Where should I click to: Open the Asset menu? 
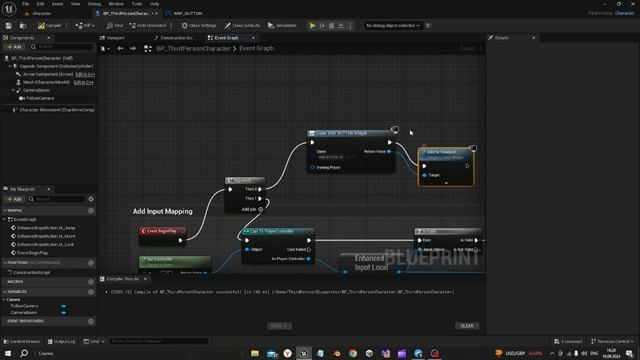[x=57, y=4]
